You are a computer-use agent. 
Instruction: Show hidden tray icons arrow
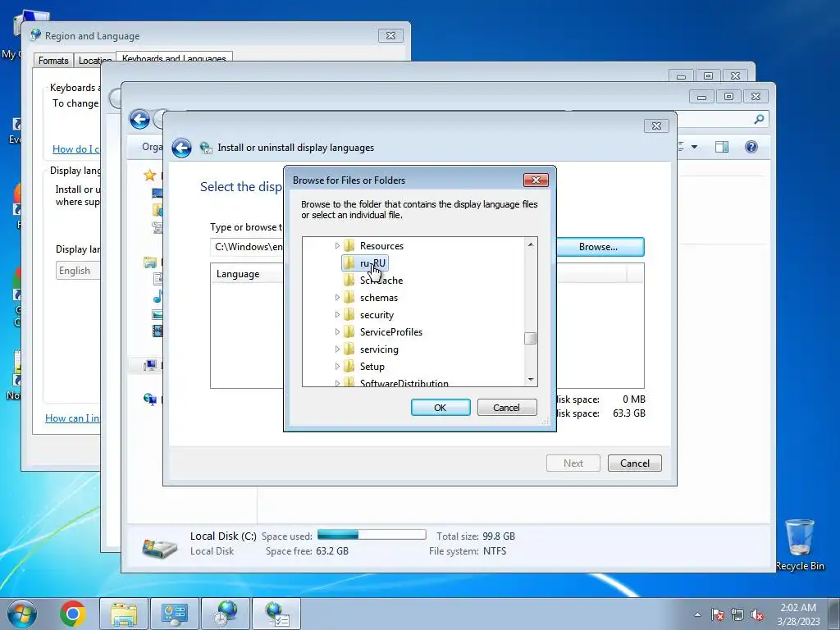pyautogui.click(x=697, y=614)
